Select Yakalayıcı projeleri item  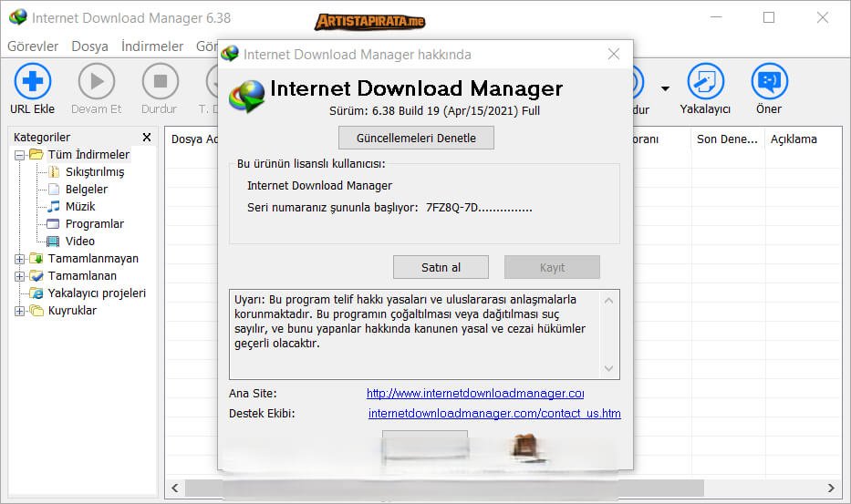pos(97,293)
